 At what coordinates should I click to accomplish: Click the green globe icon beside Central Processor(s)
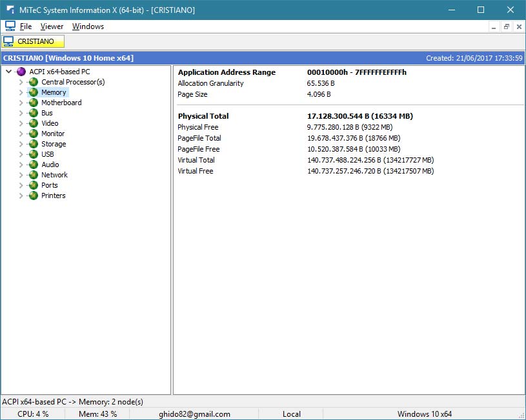coord(34,82)
